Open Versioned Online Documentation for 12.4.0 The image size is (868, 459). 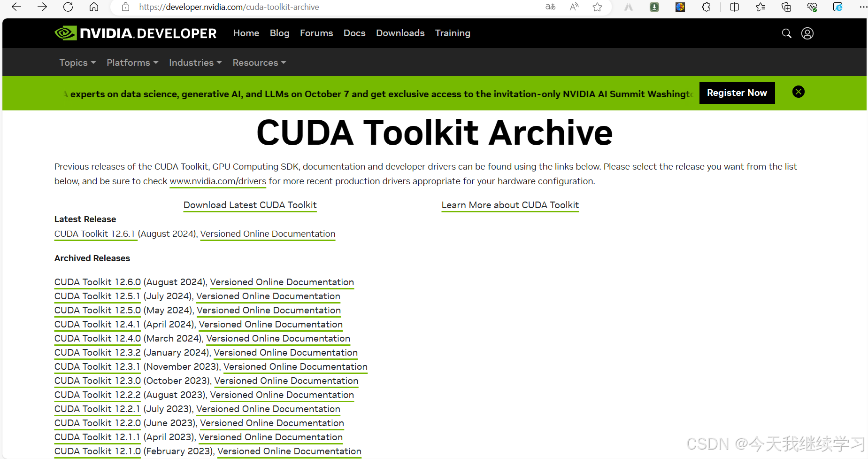pos(278,339)
